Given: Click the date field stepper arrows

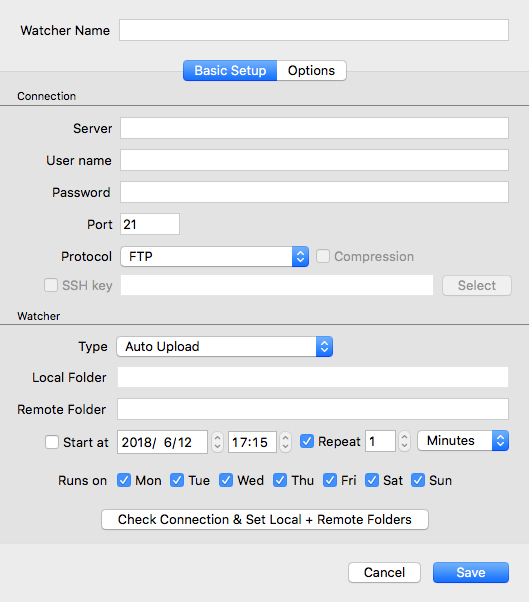Looking at the screenshot, I should click(217, 442).
